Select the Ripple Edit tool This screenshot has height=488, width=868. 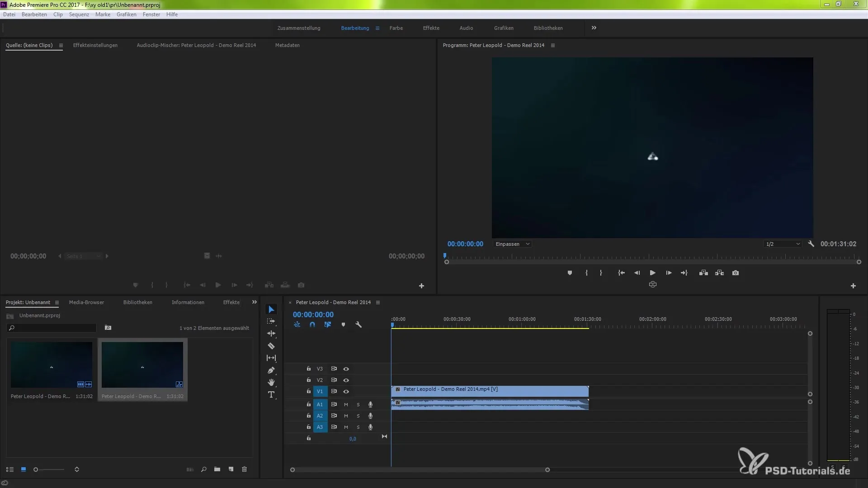[x=271, y=333]
